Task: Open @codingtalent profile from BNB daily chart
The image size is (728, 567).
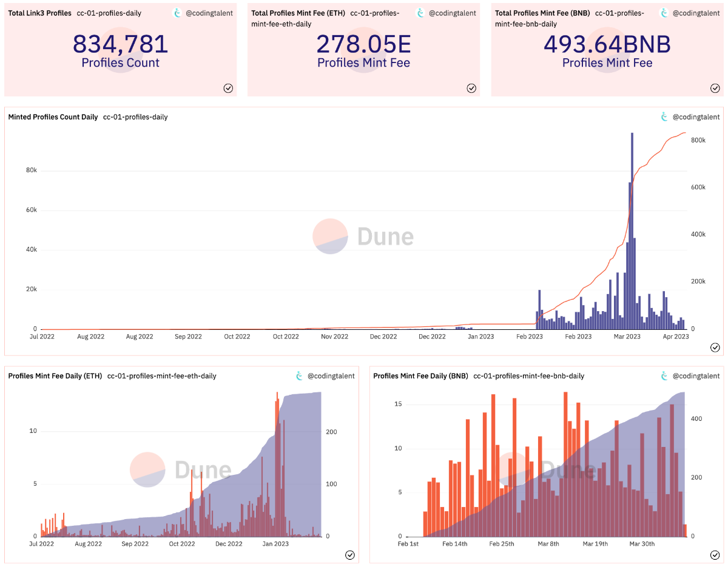Action: click(x=696, y=376)
